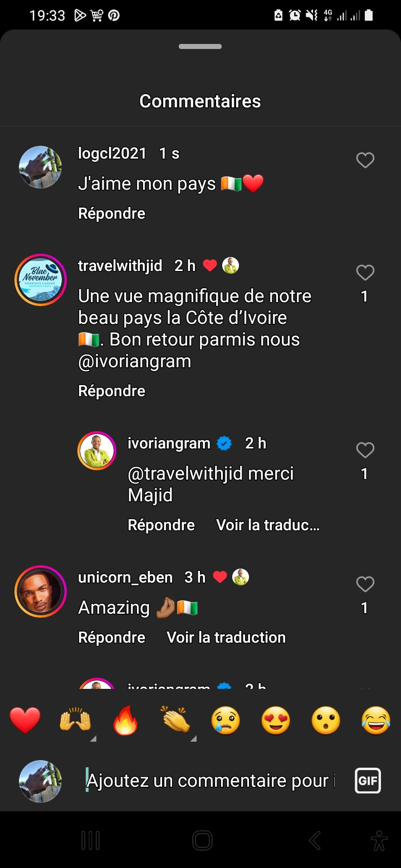
Task: Tap the red heart quick reaction emoji
Action: click(x=25, y=721)
